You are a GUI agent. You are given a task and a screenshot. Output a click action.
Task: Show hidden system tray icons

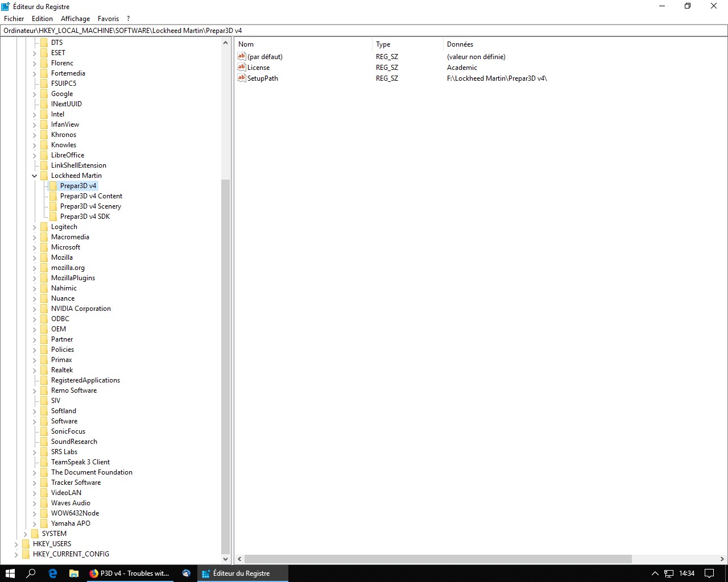pos(655,573)
